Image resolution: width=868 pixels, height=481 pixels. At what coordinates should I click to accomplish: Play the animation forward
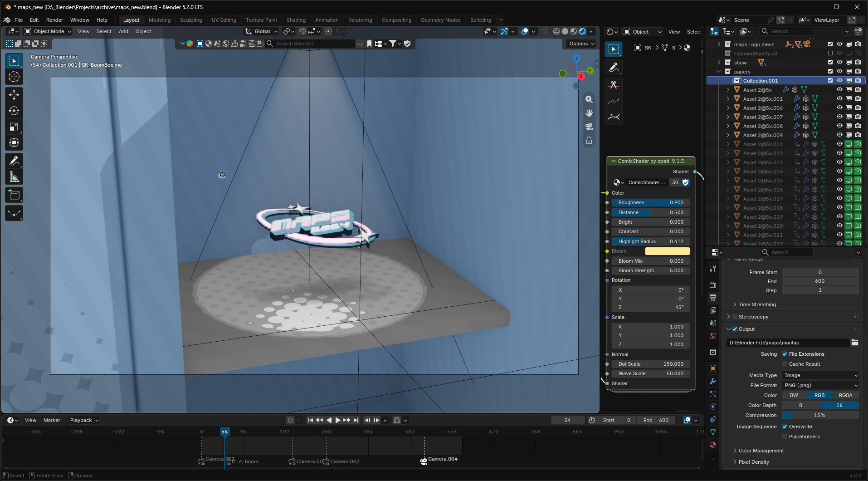coord(337,420)
